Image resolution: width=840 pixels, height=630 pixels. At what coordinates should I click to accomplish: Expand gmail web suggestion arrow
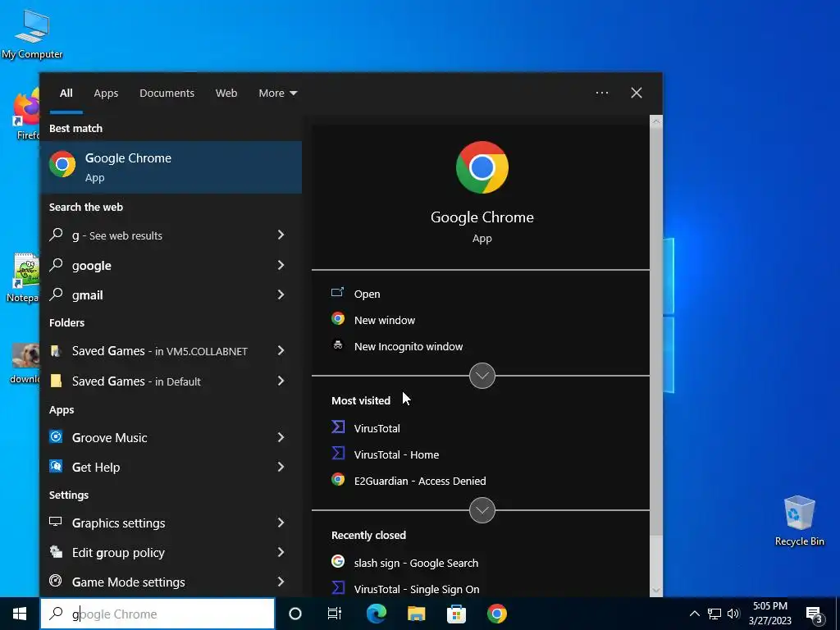(x=281, y=294)
